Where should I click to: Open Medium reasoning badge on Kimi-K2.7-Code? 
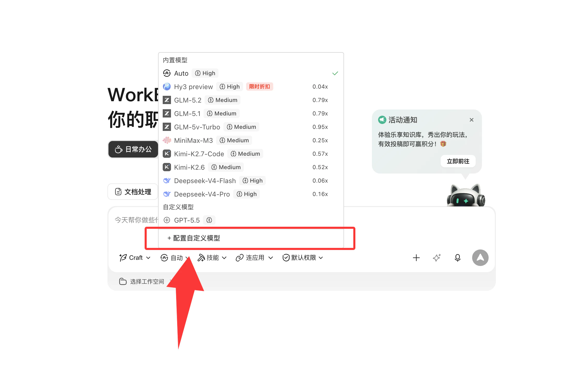click(x=245, y=154)
